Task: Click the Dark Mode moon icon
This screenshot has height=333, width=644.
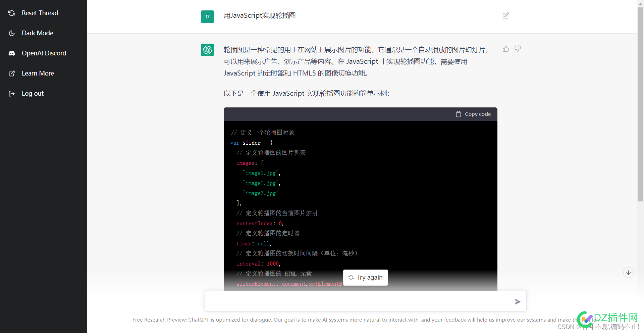Action: 12,33
